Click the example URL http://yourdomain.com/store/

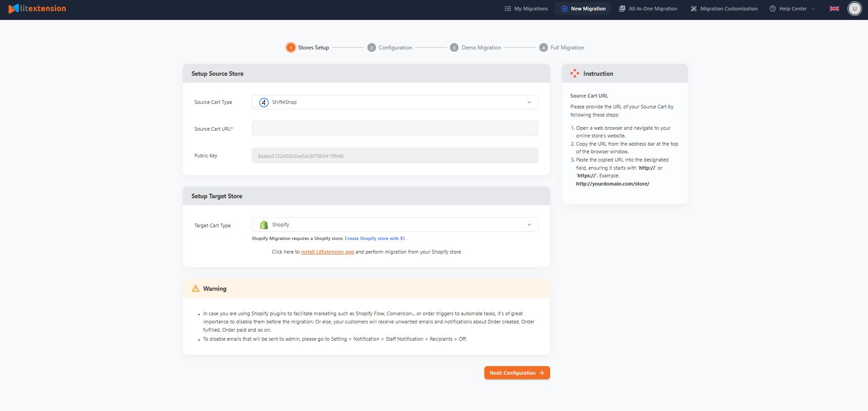click(613, 184)
